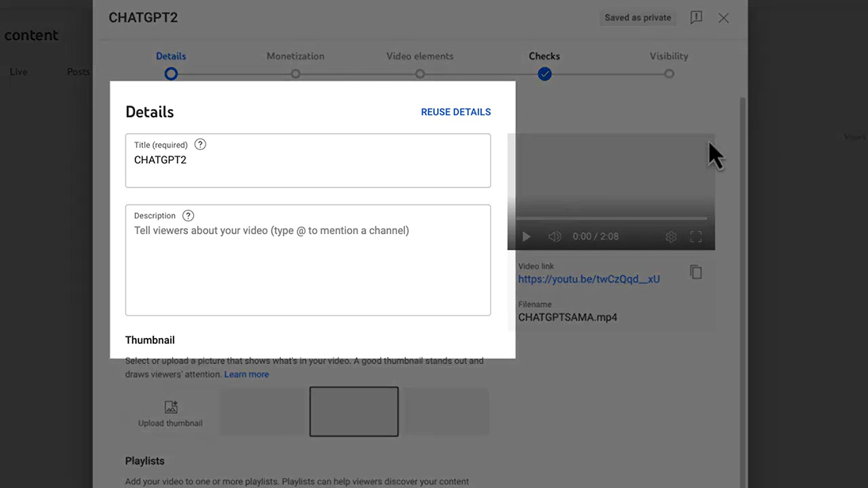Click the Description text area
Screen dimensions: 868x488
308,260
